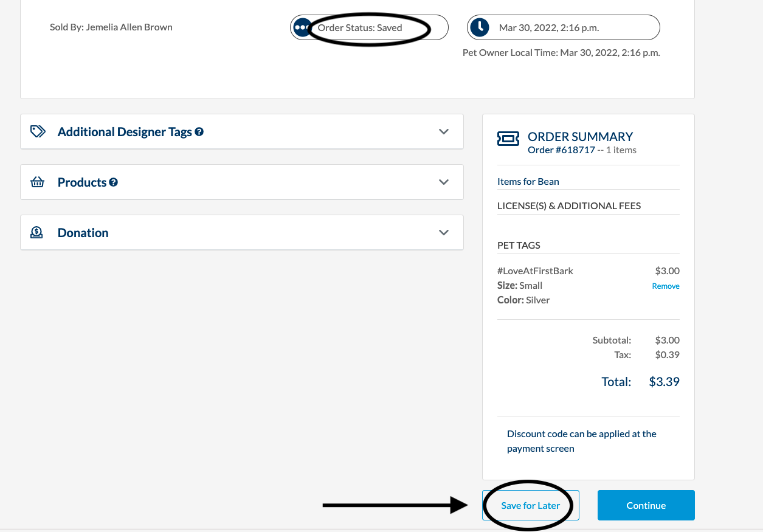
Task: Click the Order Summary ticket icon
Action: click(x=508, y=139)
